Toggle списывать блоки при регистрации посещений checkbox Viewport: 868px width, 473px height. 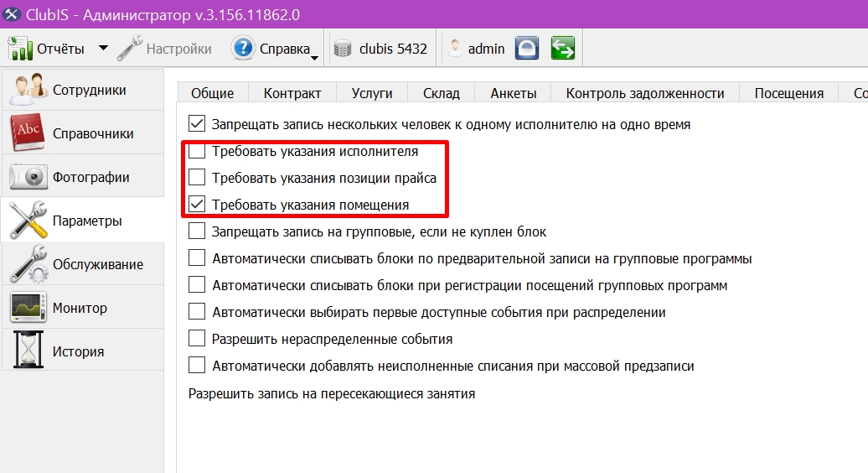click(197, 284)
